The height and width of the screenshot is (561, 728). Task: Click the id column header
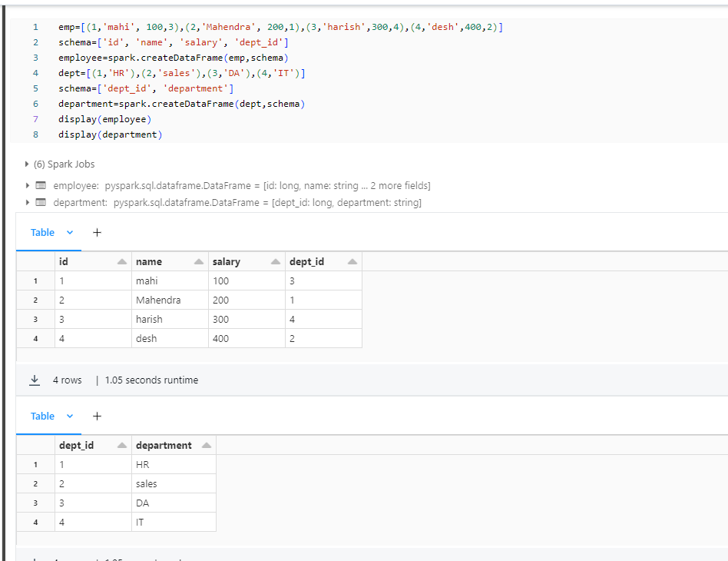click(94, 262)
